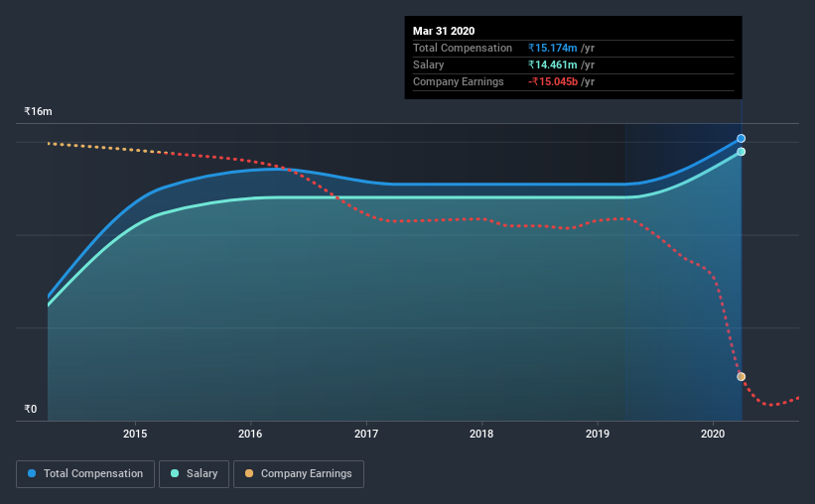Click the Company Earnings label in the tooltip
The width and height of the screenshot is (815, 504).
459,81
